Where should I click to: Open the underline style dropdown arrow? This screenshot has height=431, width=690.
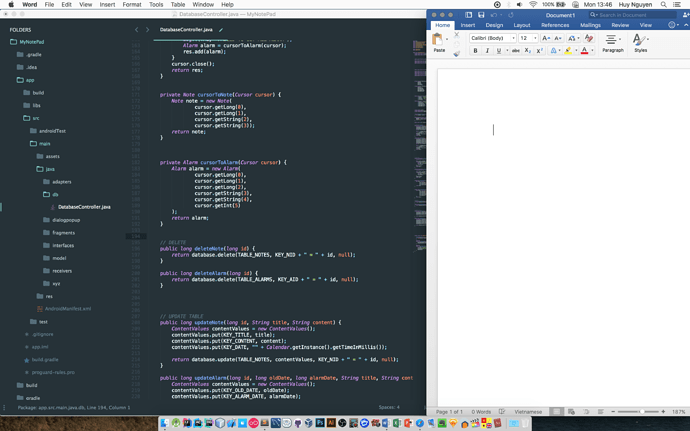coord(507,51)
